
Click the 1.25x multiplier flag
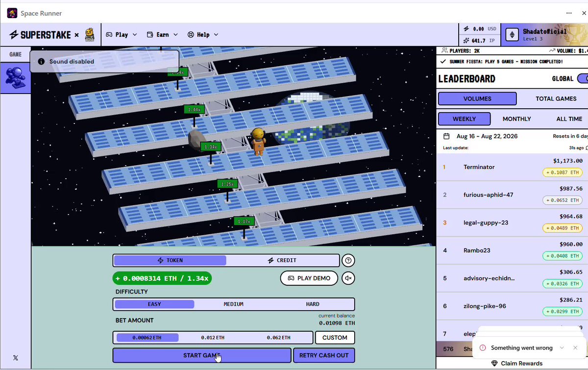(227, 184)
